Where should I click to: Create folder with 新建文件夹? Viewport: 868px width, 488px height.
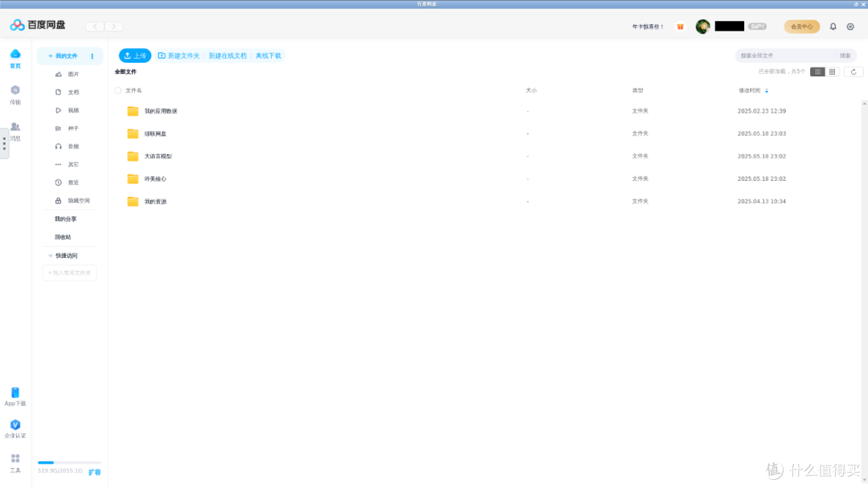click(x=178, y=56)
